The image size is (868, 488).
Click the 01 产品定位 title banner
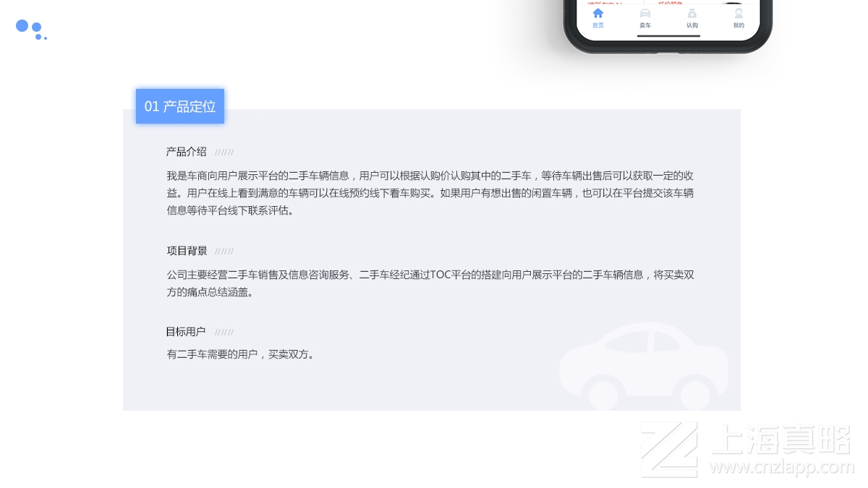(x=179, y=106)
